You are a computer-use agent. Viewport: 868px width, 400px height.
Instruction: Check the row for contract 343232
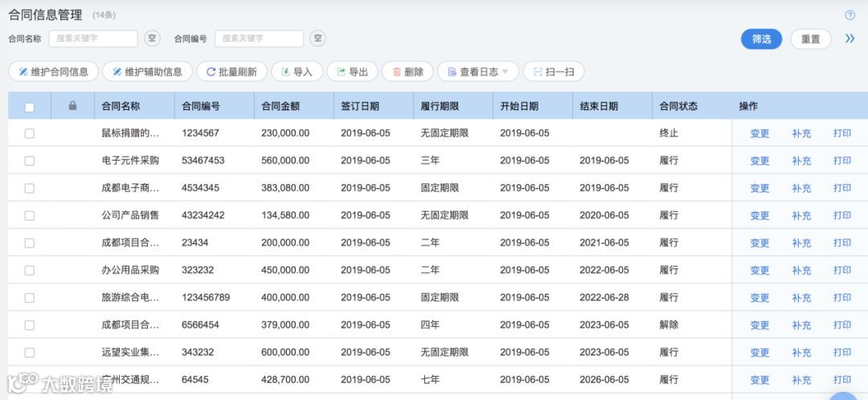tap(30, 353)
